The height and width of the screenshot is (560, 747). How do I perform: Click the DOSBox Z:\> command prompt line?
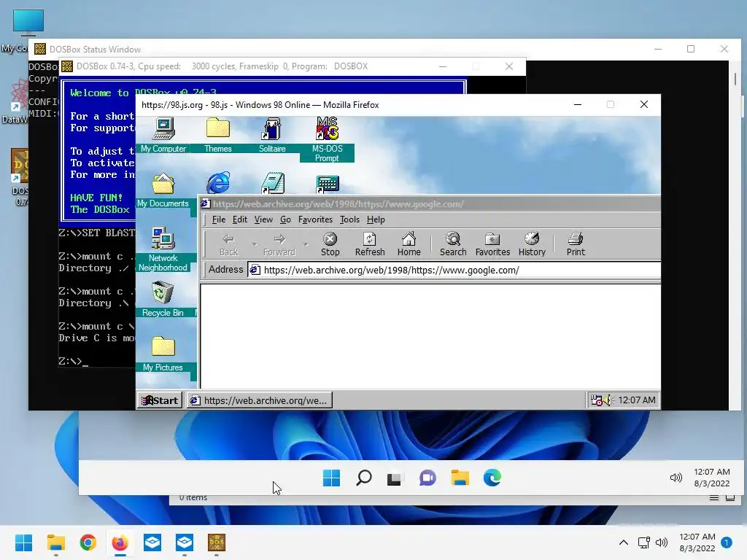coord(74,362)
